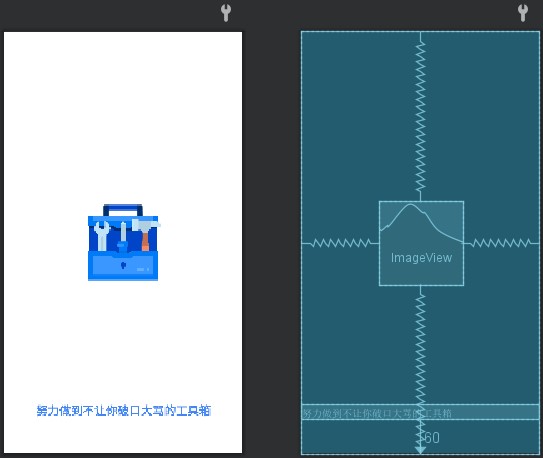
Task: Click the wrench icon above design preview
Action: (x=226, y=13)
